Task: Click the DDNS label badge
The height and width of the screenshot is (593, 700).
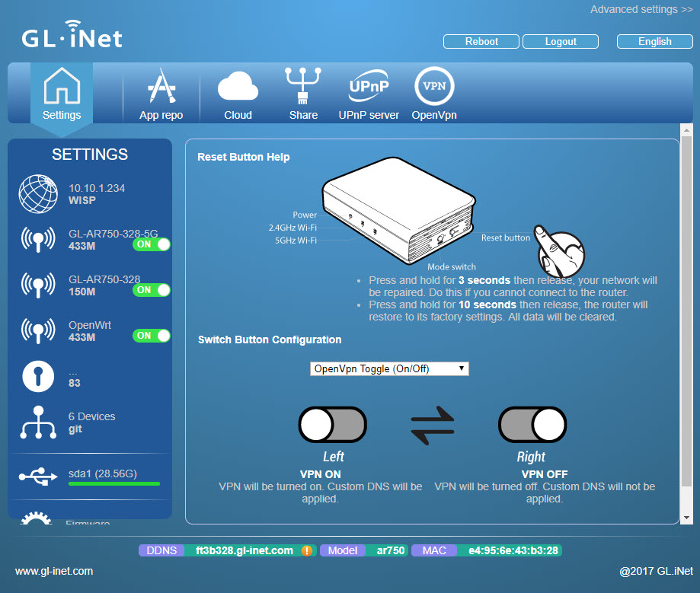Action: tap(161, 550)
